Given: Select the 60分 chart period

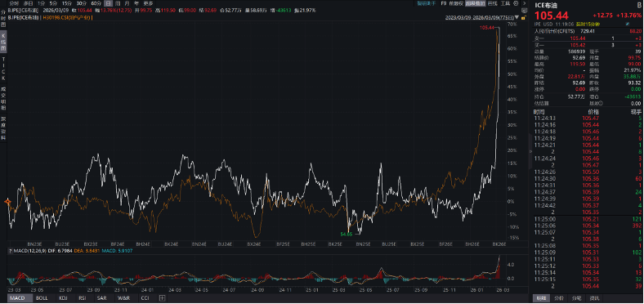Looking at the screenshot, I should click(x=96, y=3).
